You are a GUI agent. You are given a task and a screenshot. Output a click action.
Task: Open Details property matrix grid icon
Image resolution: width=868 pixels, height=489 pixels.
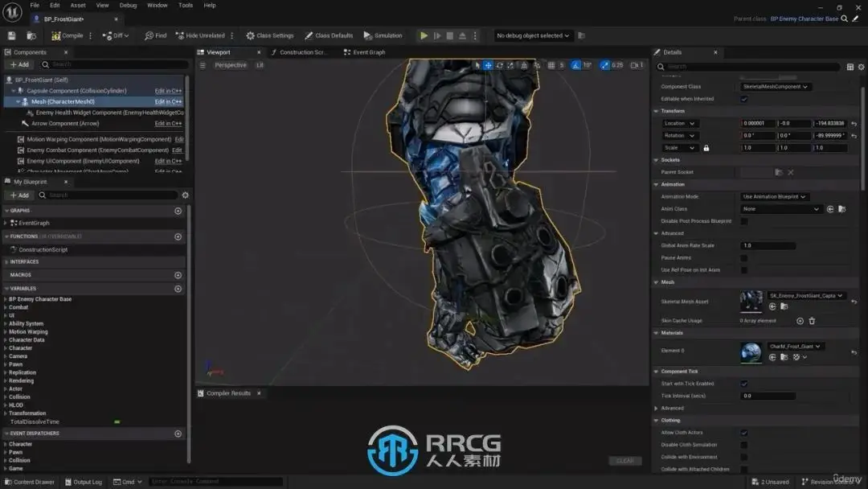[x=850, y=67]
